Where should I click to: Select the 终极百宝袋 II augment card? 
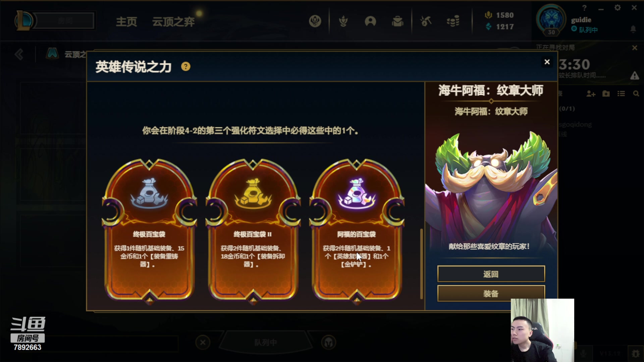click(253, 230)
